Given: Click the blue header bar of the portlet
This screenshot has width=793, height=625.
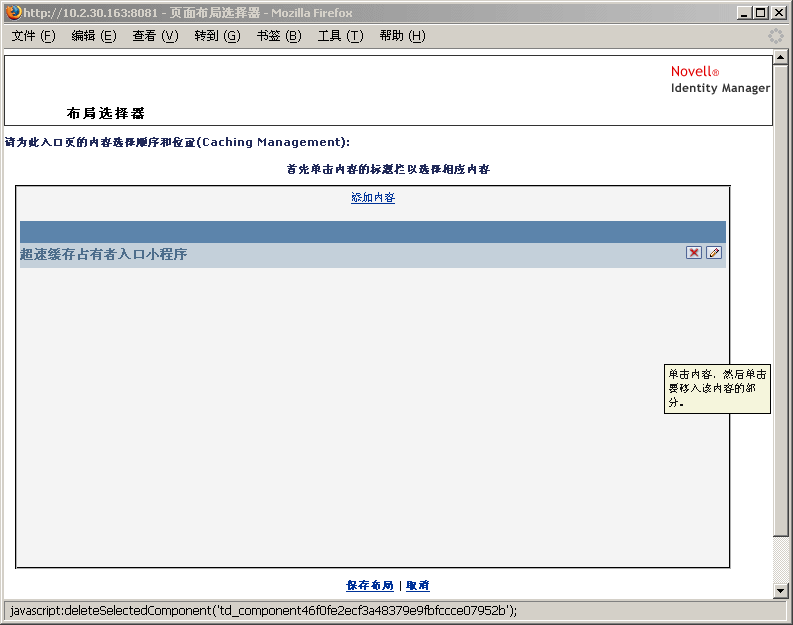Looking at the screenshot, I should tap(373, 232).
